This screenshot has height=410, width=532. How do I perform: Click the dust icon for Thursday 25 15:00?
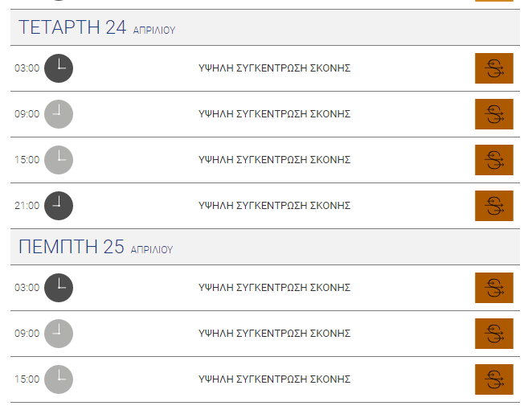(x=494, y=379)
